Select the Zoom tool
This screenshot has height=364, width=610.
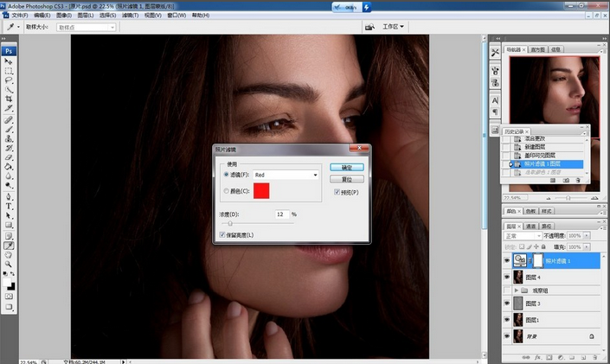[8, 264]
